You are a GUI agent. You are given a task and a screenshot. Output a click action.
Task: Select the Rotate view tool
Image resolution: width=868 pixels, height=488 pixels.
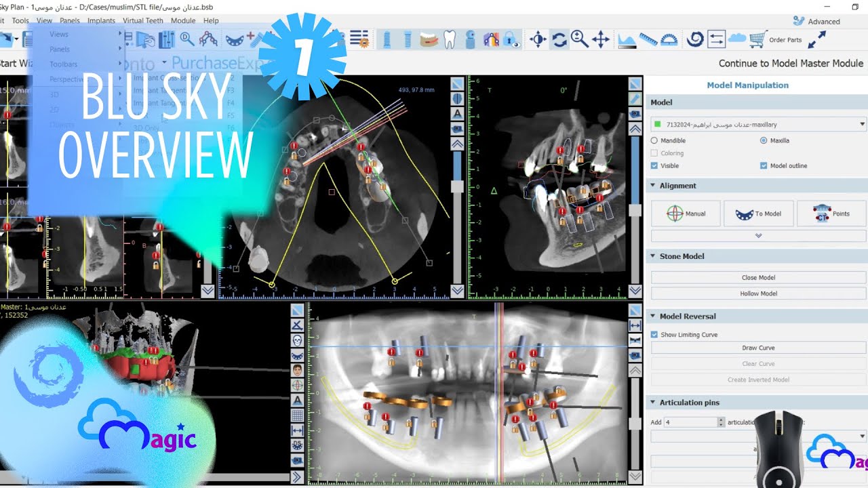[x=559, y=39]
